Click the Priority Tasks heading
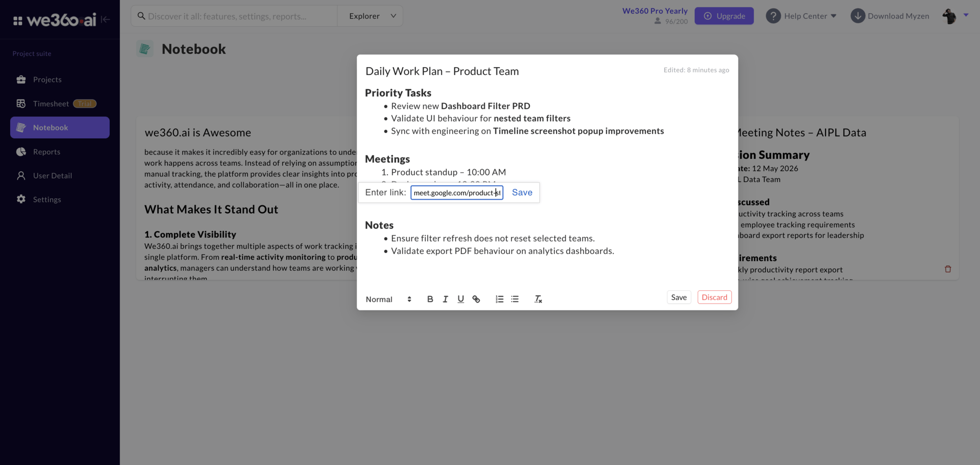 click(398, 93)
